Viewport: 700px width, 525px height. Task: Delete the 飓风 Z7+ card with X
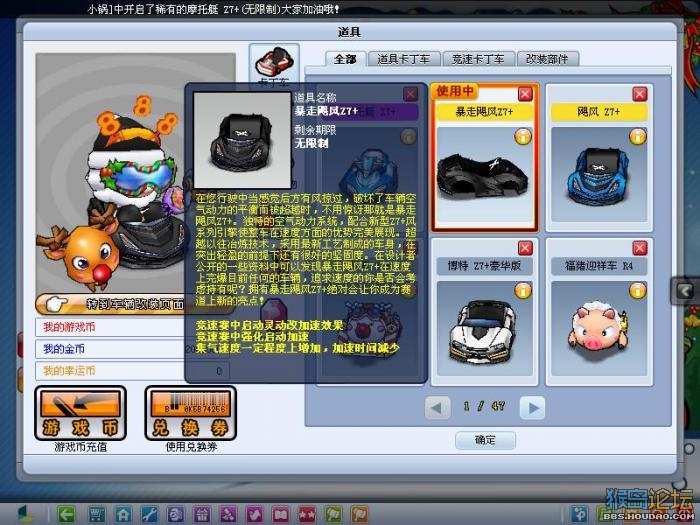click(x=640, y=94)
